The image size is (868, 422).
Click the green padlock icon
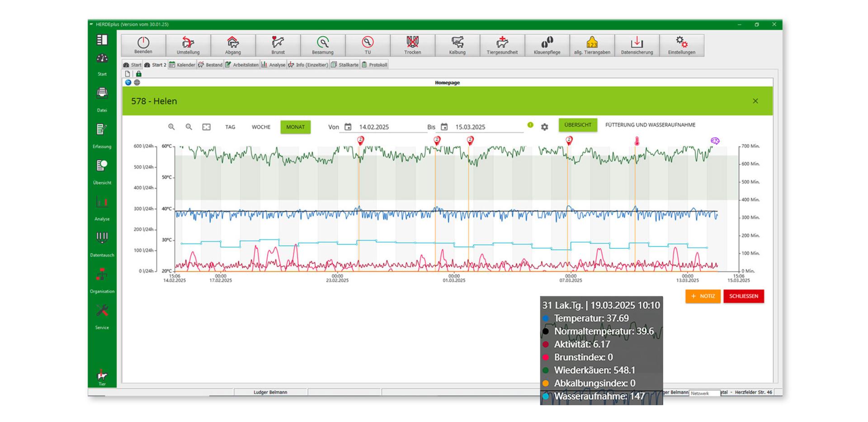click(139, 74)
